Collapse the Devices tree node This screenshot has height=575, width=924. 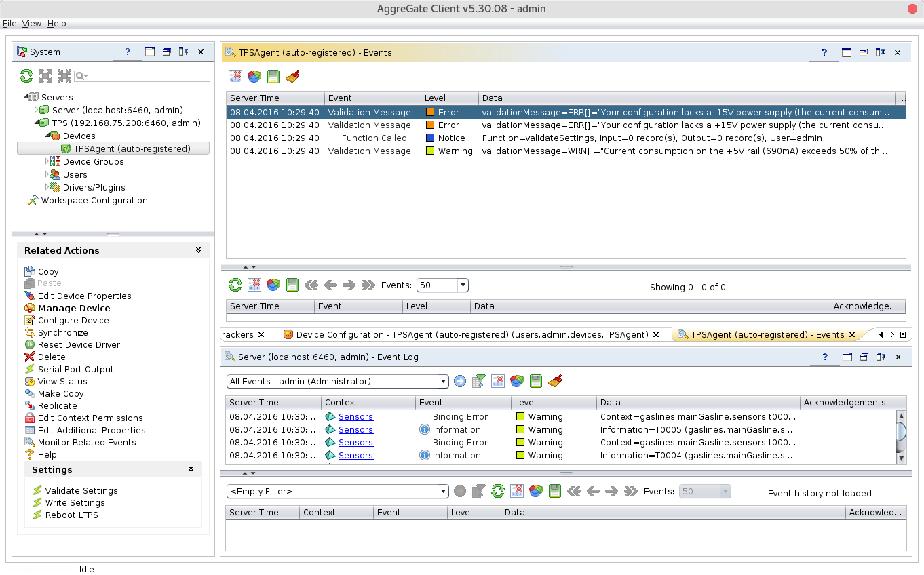click(47, 136)
